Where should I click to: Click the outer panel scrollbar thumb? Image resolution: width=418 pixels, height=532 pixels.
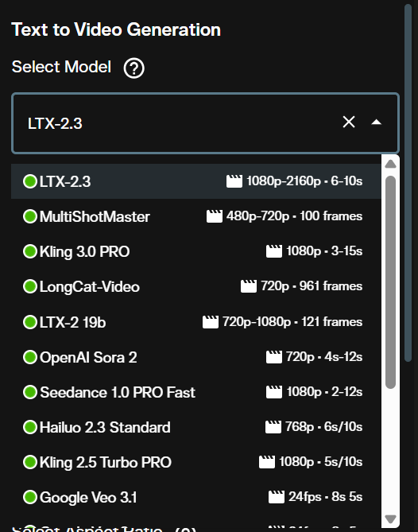[408, 183]
